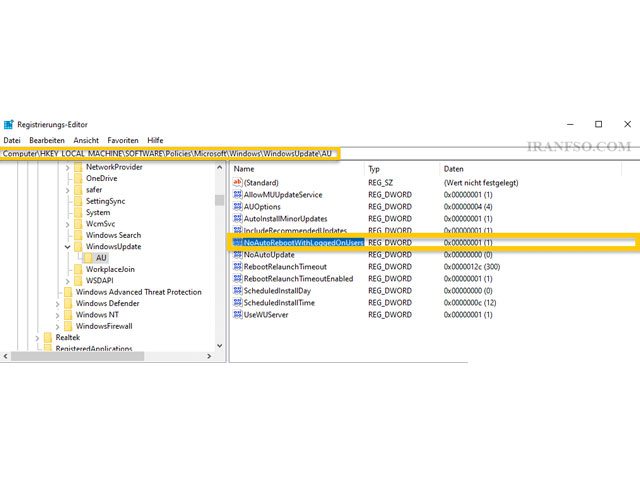Click the horizontal scroll left arrow
The width and height of the screenshot is (640, 480).
[5, 356]
